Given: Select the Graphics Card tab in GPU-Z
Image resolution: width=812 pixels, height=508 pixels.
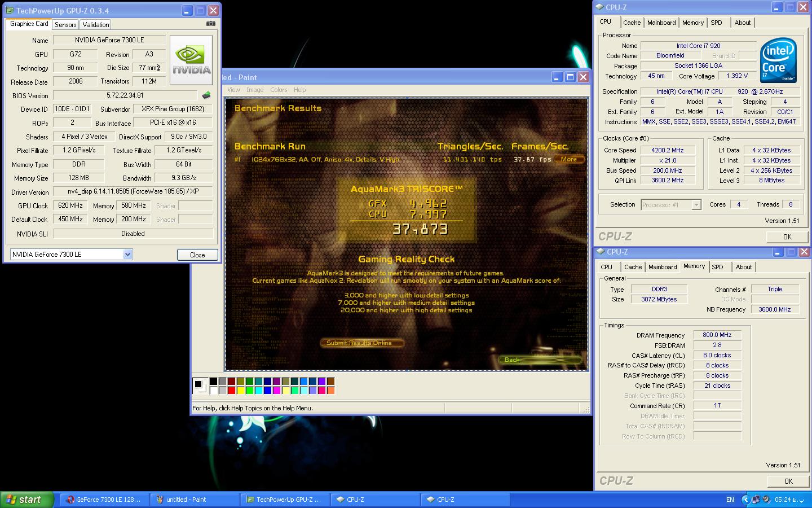Looking at the screenshot, I should (29, 24).
